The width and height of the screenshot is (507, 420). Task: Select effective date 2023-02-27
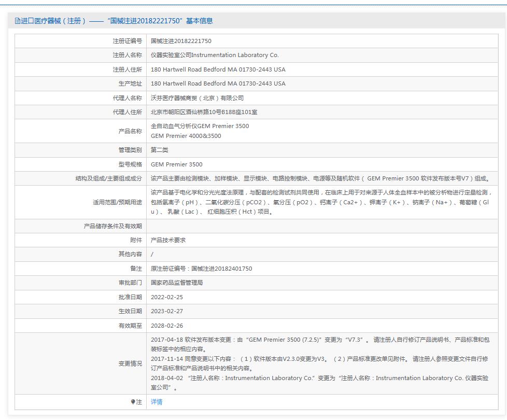167,311
